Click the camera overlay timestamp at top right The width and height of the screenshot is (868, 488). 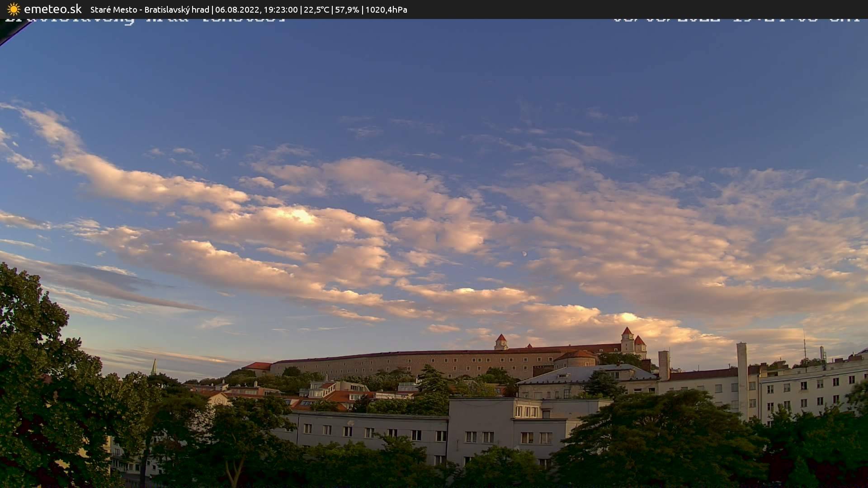(x=736, y=21)
